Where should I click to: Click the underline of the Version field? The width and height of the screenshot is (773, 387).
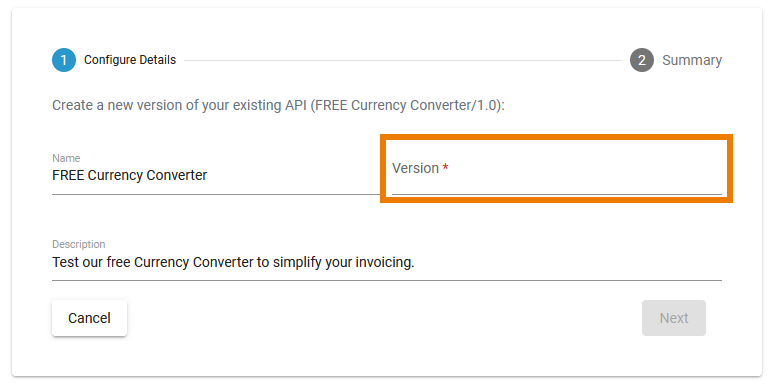[557, 195]
